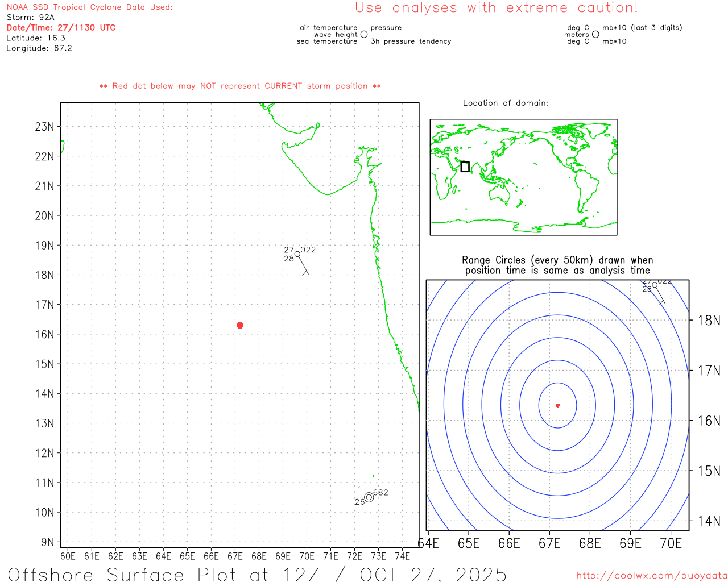Click 'Use analyses with extreme caution!' warning

coord(497,8)
